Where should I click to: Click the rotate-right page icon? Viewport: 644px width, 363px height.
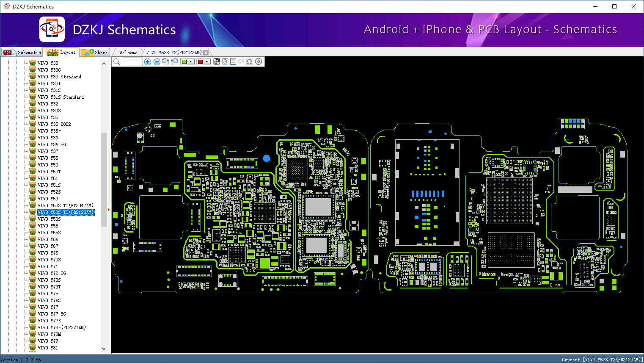pos(165,62)
